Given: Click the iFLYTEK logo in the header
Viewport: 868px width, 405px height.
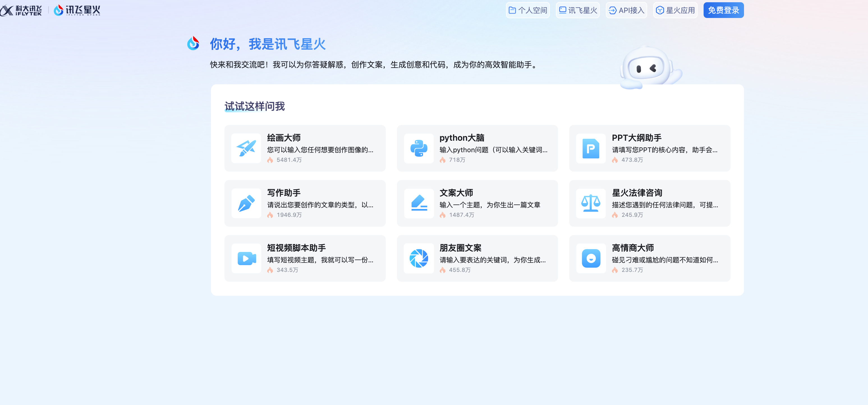Looking at the screenshot, I should pos(21,10).
